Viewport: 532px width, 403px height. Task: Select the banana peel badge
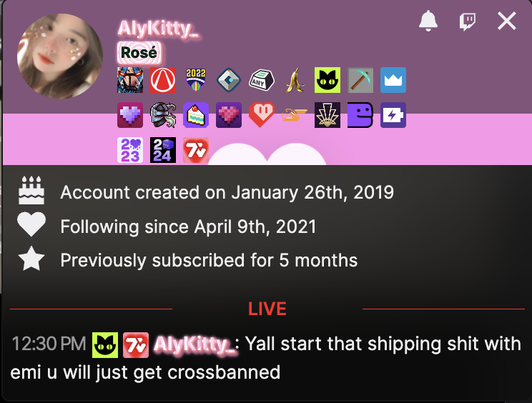pos(295,80)
